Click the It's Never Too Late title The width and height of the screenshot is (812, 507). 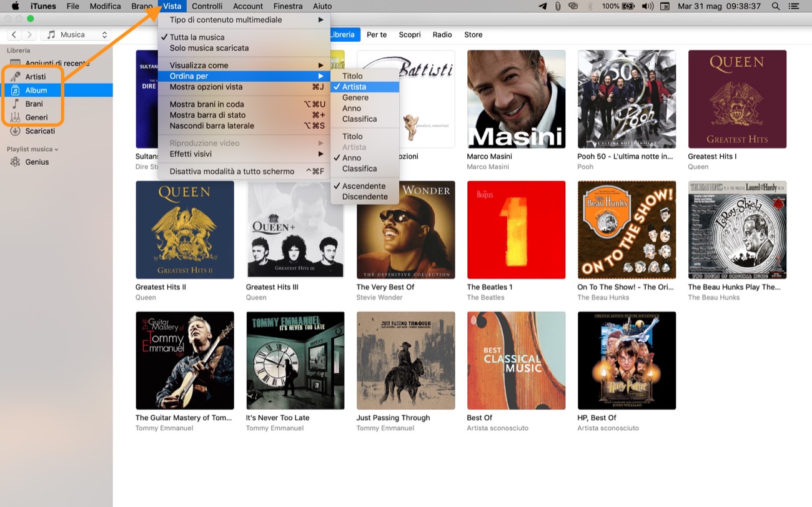click(278, 418)
